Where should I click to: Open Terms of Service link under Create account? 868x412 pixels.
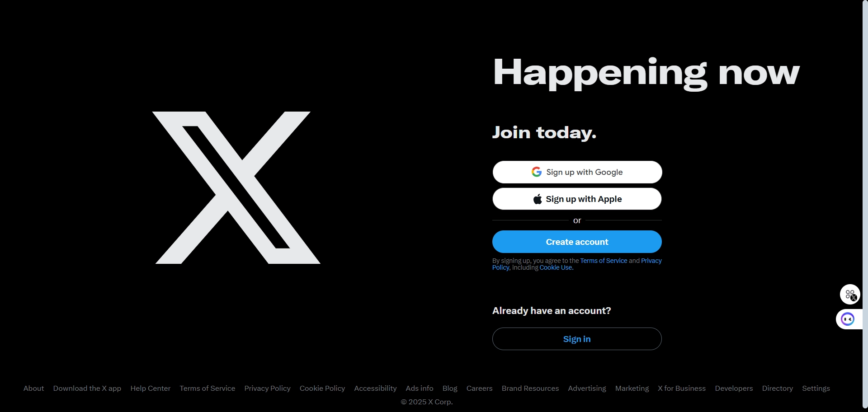point(604,261)
